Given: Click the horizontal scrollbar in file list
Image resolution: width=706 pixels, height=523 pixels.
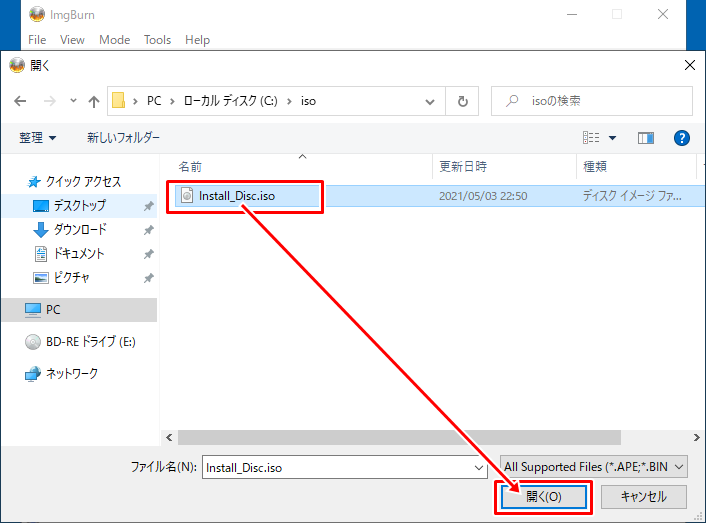Looking at the screenshot, I should (400, 437).
